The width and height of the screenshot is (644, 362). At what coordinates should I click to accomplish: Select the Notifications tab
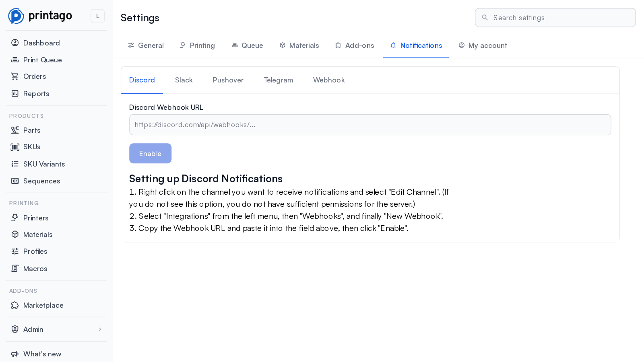pos(416,45)
